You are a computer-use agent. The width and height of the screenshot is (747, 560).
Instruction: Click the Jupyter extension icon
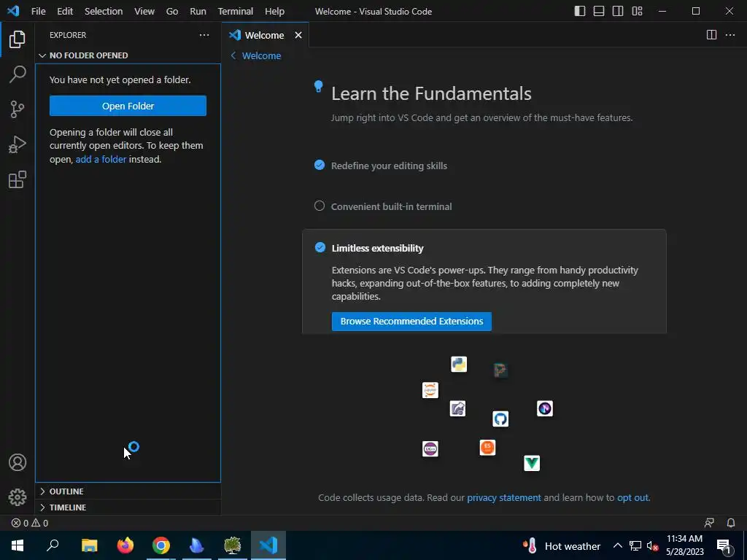tap(430, 390)
